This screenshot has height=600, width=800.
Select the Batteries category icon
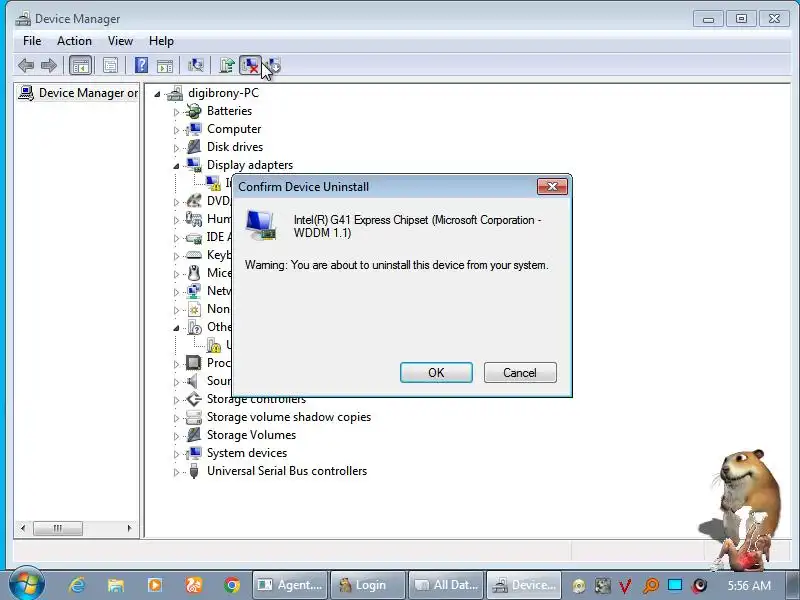194,111
